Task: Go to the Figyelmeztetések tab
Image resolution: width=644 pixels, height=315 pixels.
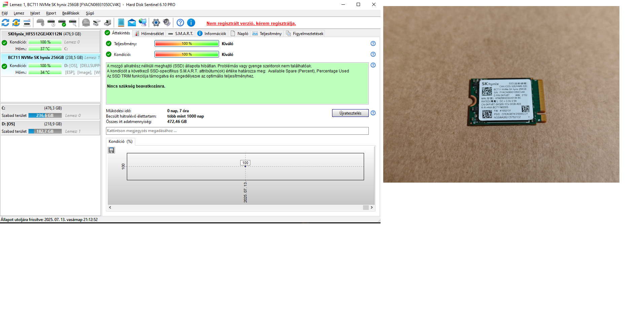Action: (305, 34)
